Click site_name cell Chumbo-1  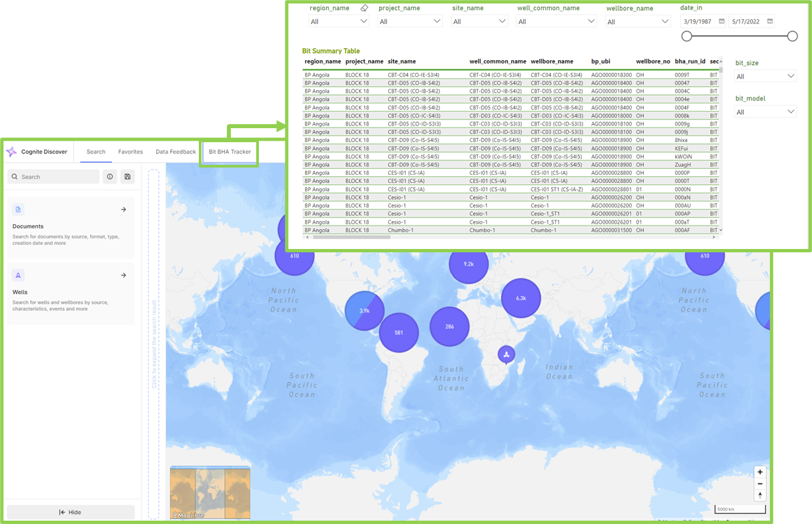[401, 230]
